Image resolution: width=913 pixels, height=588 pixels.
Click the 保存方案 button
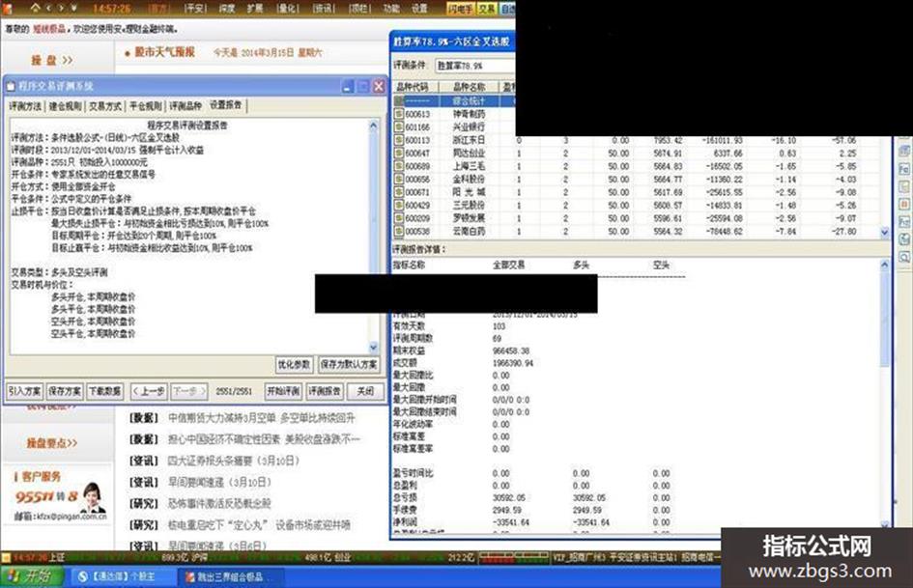click(65, 391)
